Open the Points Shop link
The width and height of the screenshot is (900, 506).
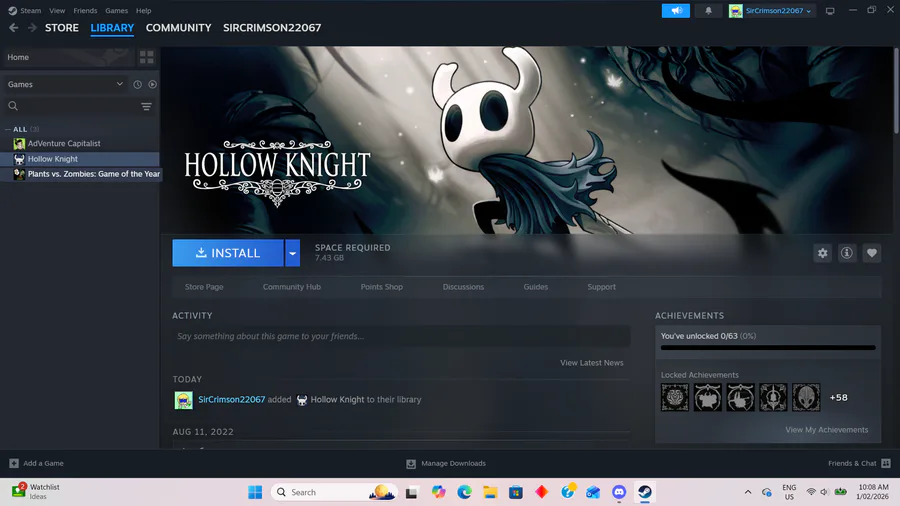click(x=382, y=287)
